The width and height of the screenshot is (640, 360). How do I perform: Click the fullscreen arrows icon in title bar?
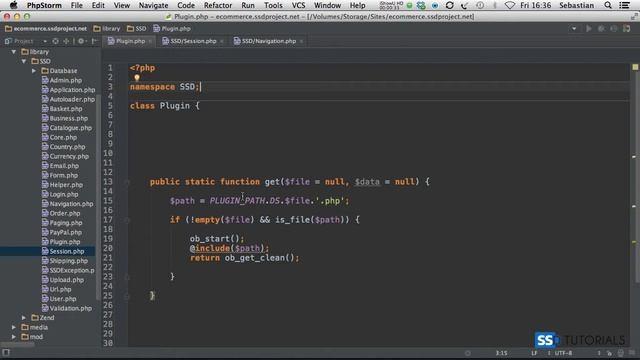(634, 17)
